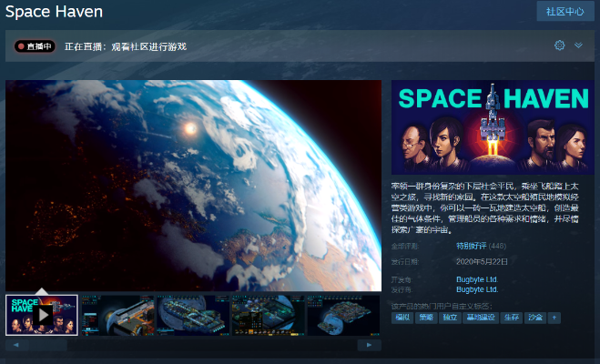Image resolution: width=600 pixels, height=364 pixels.
Task: Select the 独立 tag
Action: point(450,318)
